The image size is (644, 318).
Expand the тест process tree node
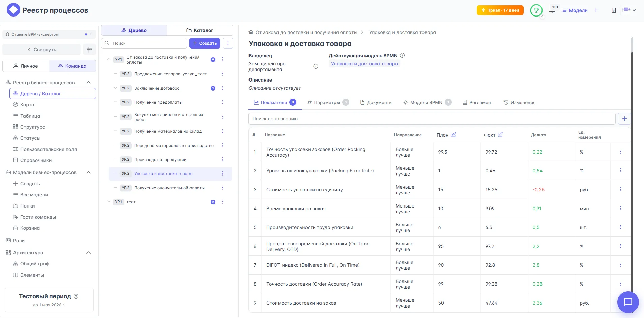pos(109,202)
